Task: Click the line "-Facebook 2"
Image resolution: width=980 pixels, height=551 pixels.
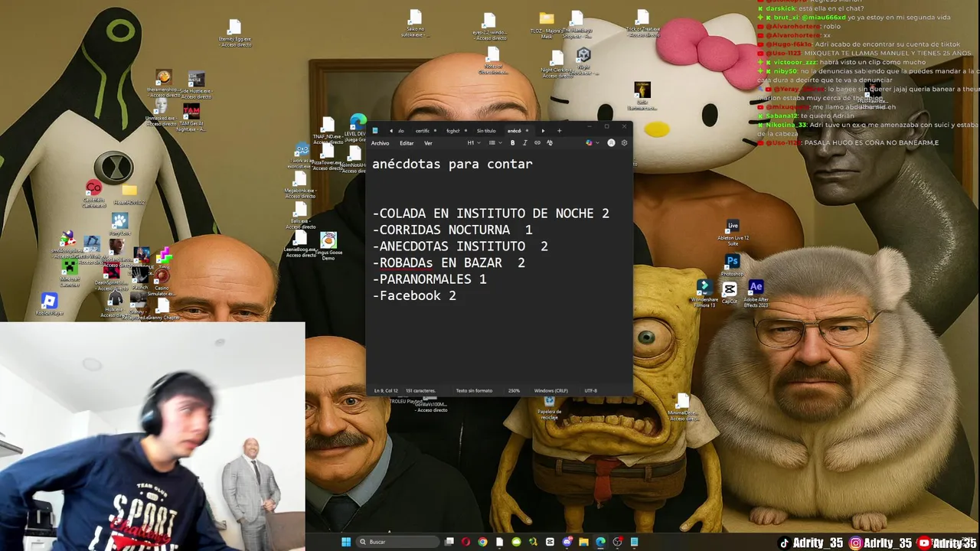Action: click(414, 295)
